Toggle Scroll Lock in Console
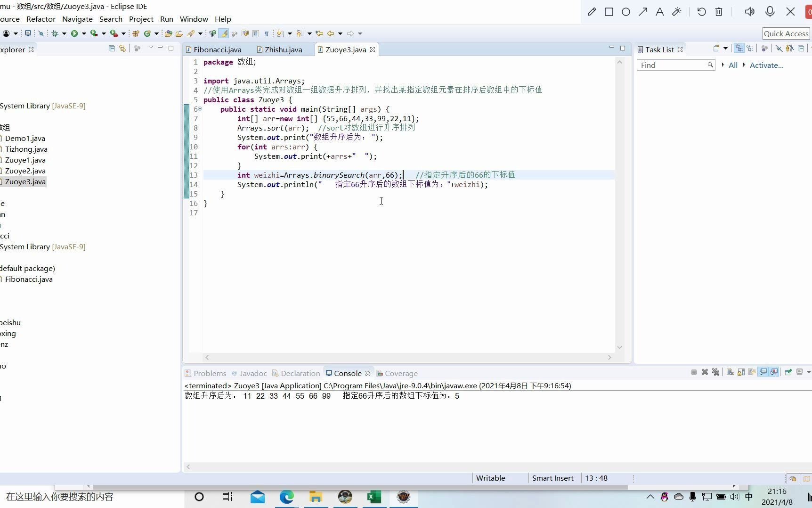 pos(741,372)
